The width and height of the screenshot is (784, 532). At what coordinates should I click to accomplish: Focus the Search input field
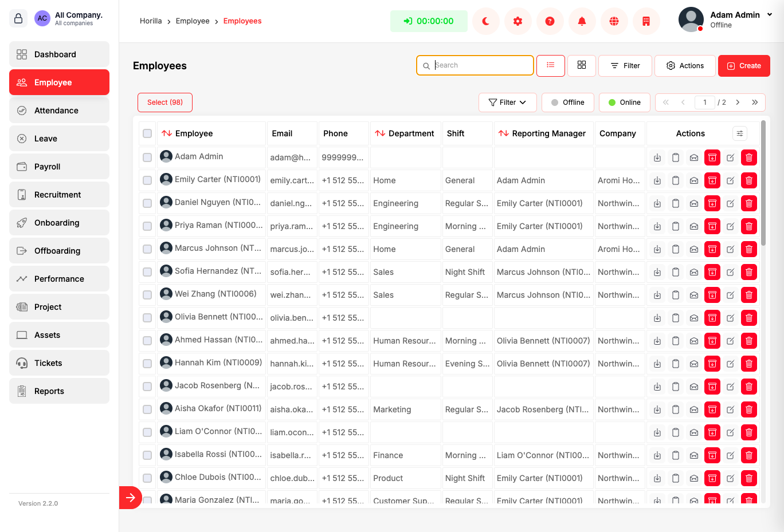point(475,65)
